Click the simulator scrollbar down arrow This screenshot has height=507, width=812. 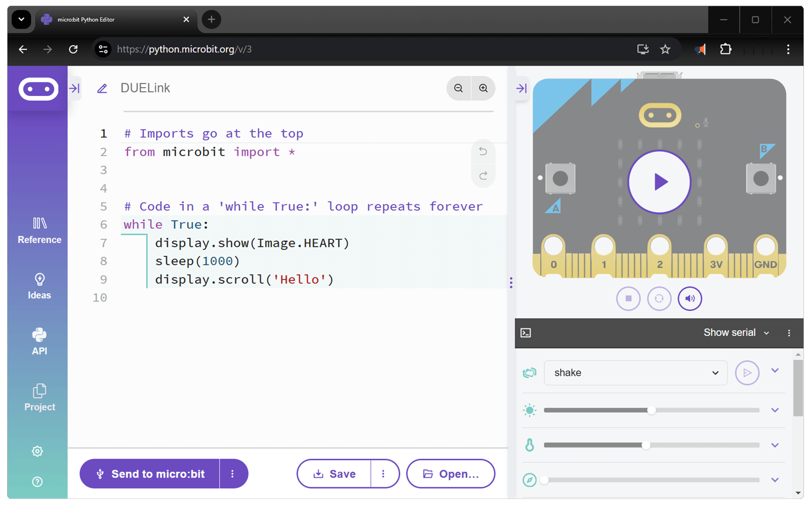pos(798,493)
